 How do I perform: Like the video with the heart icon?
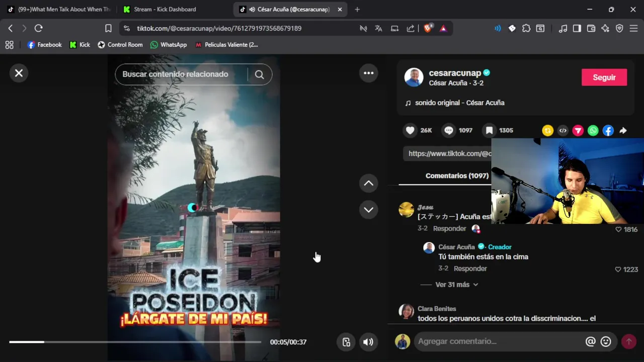coord(410,130)
